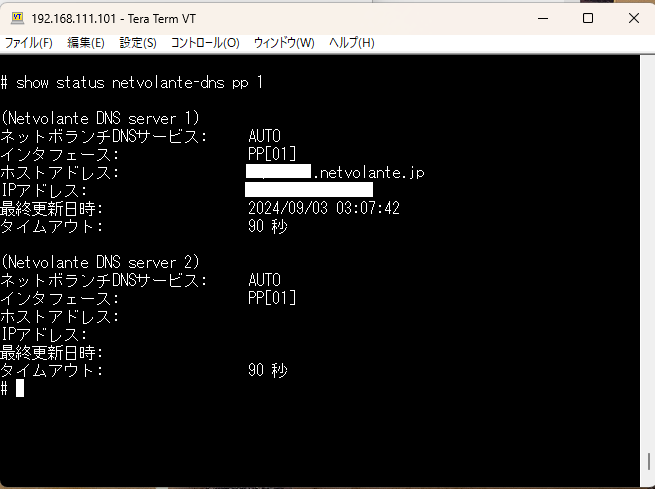Open the ウィンドウ(W) menu
The width and height of the screenshot is (655, 489).
click(284, 43)
